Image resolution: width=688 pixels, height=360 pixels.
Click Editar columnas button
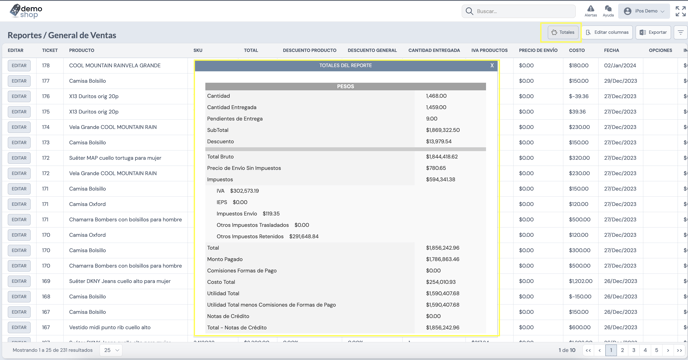pos(607,32)
